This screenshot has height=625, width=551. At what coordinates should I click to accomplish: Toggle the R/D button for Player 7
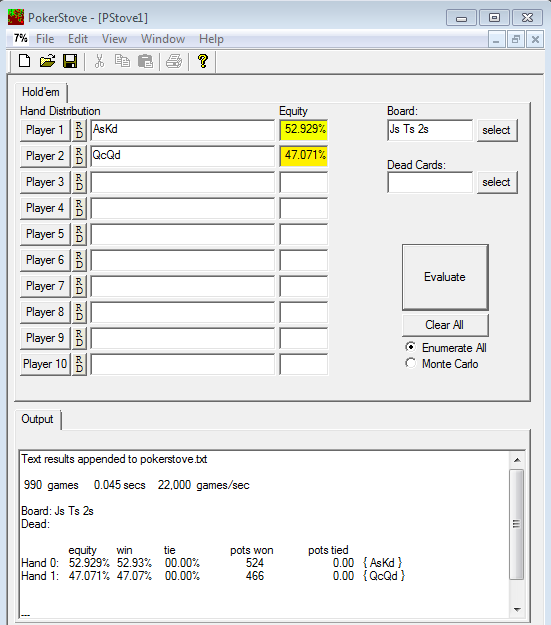coord(79,286)
